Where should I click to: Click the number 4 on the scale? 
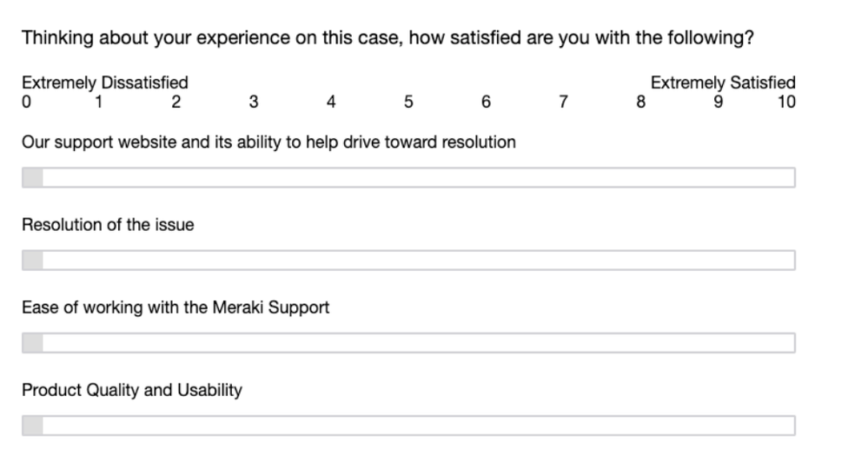(x=331, y=102)
